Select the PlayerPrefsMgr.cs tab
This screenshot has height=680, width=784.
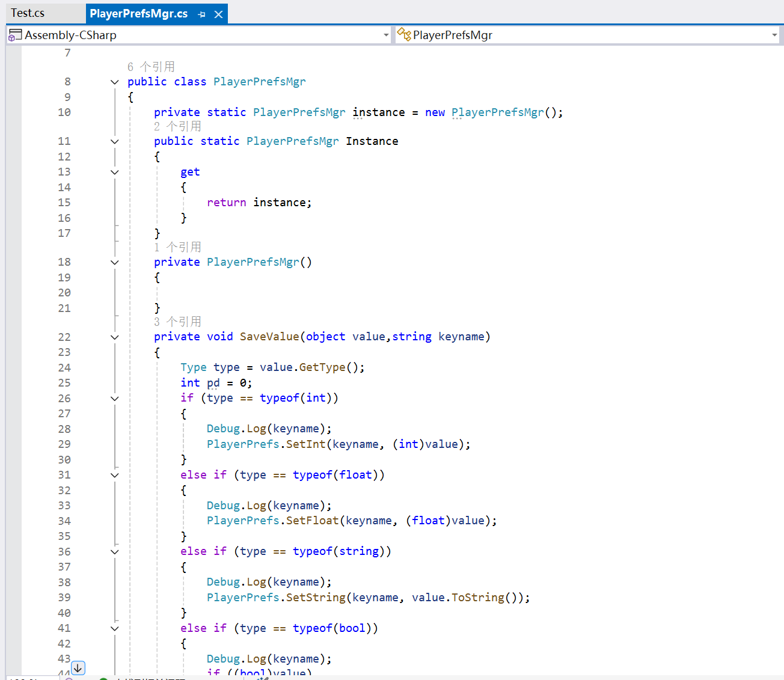coord(138,13)
